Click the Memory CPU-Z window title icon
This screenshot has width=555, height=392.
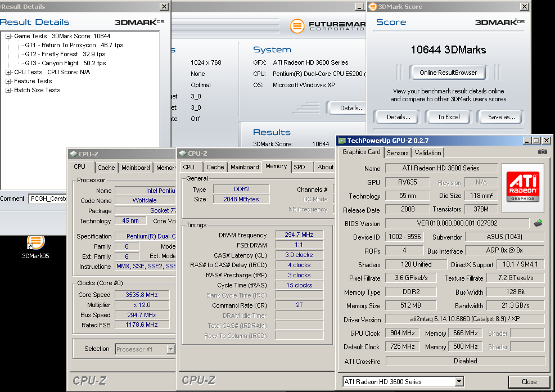(x=183, y=154)
